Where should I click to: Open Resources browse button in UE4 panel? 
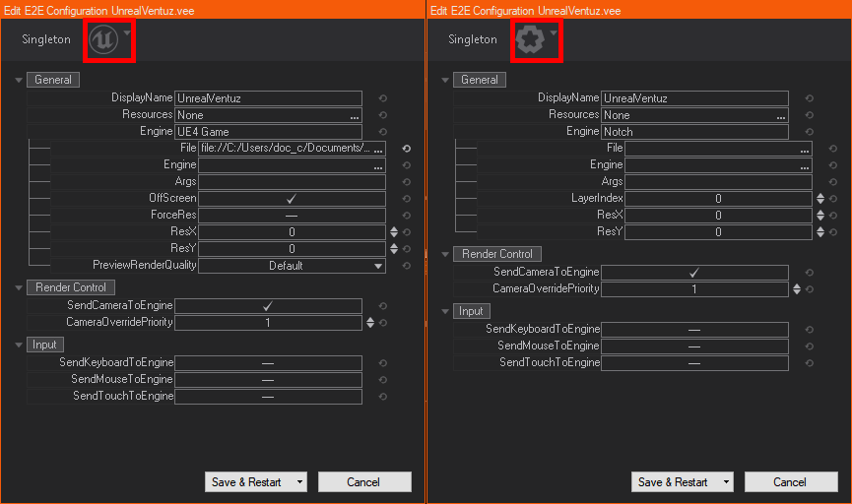[354, 115]
